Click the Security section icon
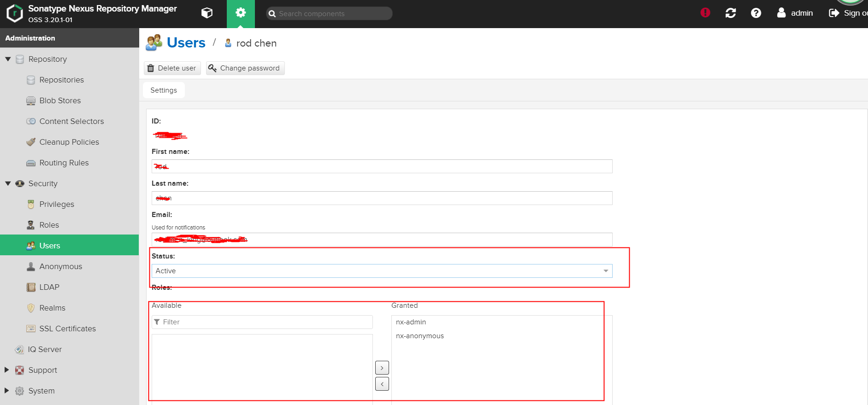868x405 pixels. 20,183
